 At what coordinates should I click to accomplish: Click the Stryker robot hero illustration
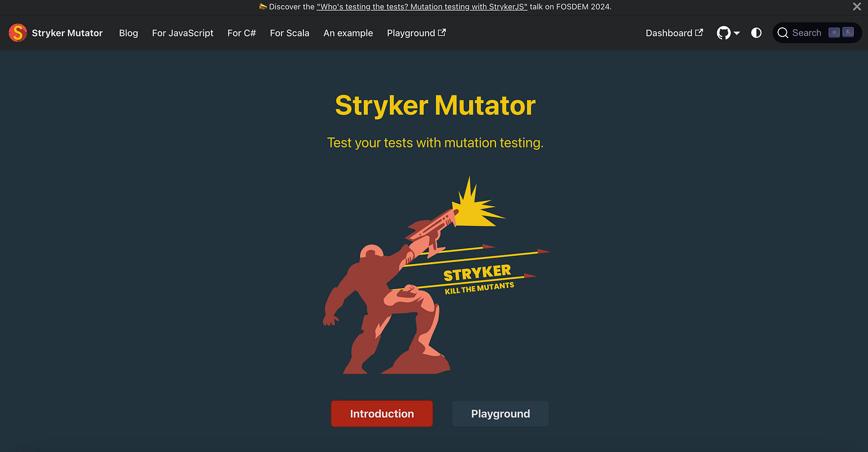(x=435, y=275)
